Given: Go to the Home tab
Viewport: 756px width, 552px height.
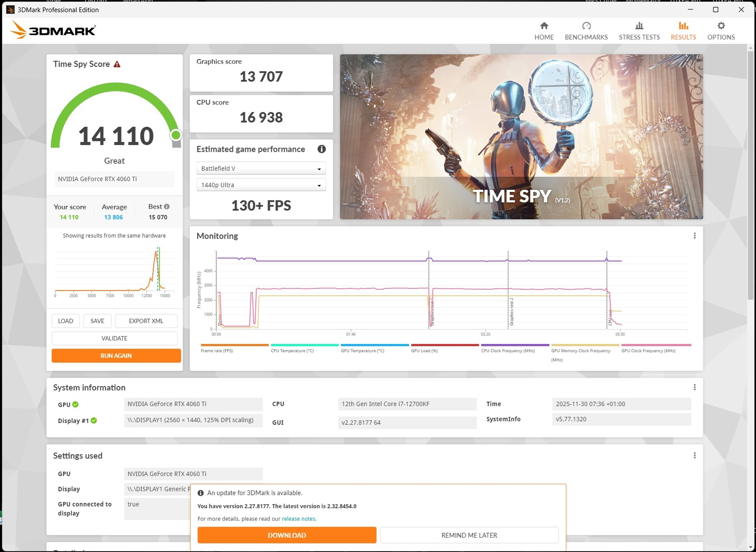Looking at the screenshot, I should [x=544, y=31].
